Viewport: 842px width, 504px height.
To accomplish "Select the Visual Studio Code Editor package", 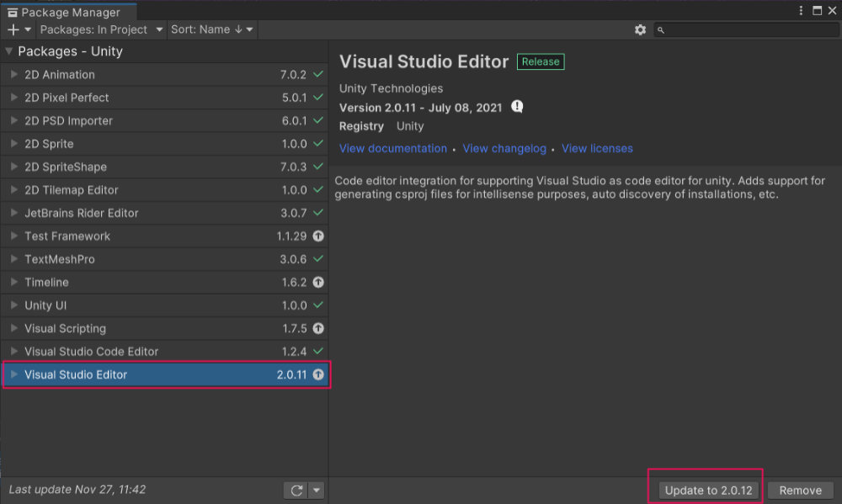I will (164, 352).
